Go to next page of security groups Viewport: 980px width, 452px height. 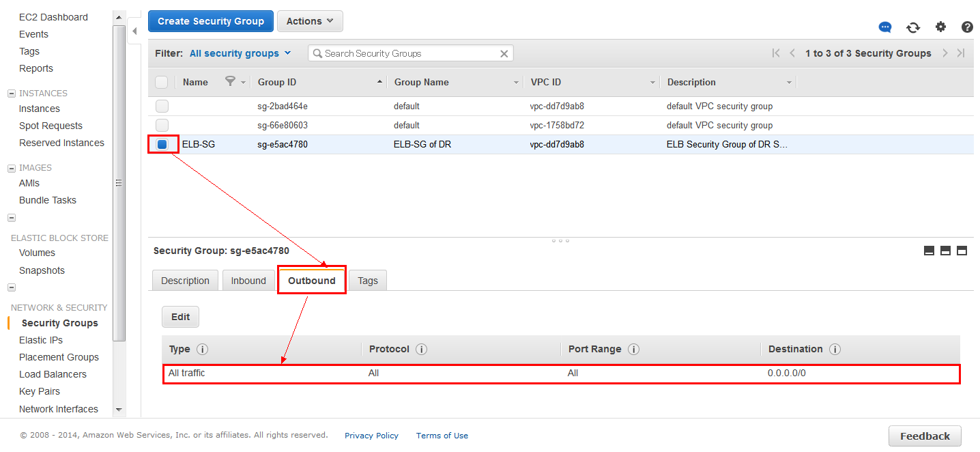tap(945, 53)
